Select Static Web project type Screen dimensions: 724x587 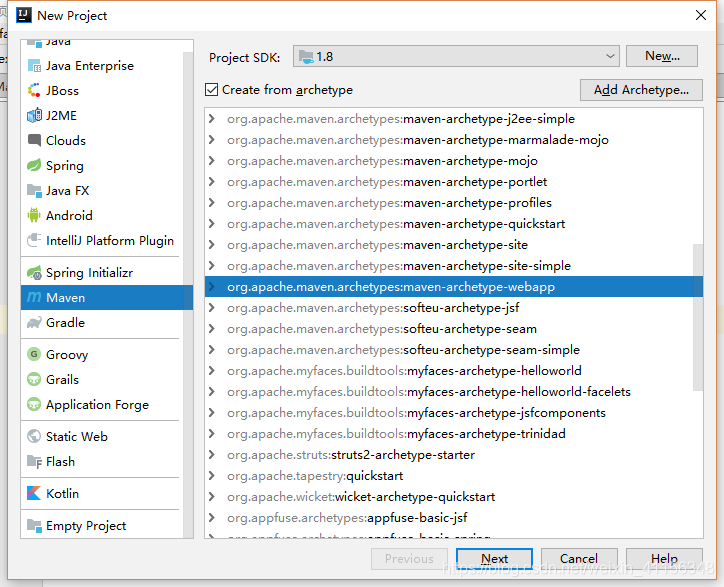point(102,436)
